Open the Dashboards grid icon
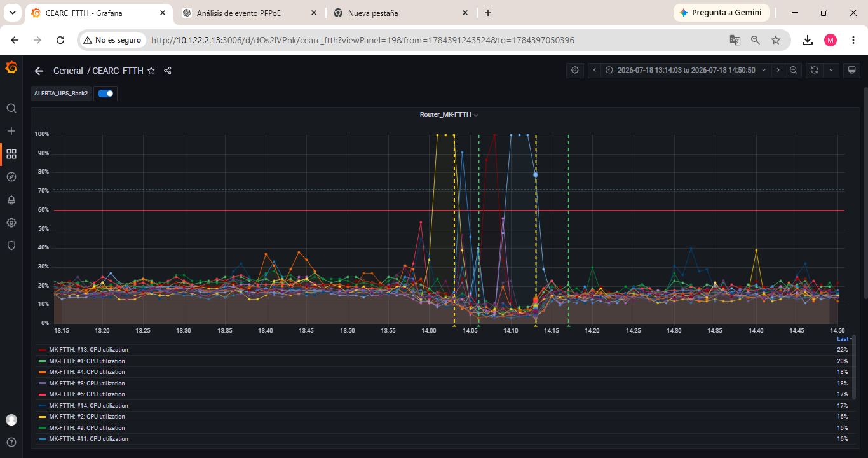Image resolution: width=868 pixels, height=458 pixels. point(11,154)
